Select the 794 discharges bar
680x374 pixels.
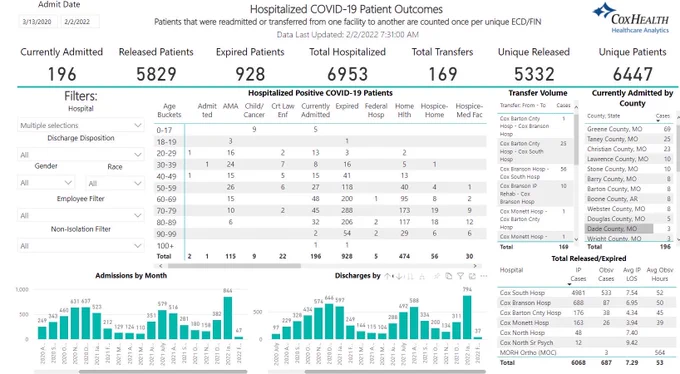click(x=467, y=317)
